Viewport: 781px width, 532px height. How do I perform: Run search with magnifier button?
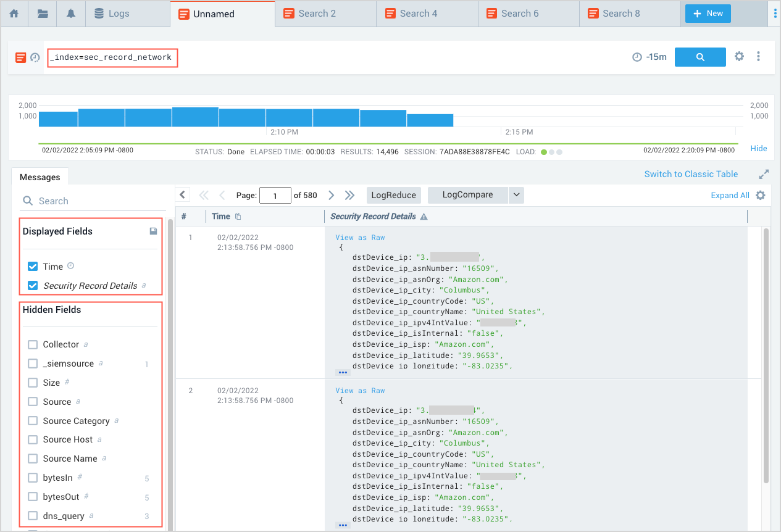(x=700, y=57)
